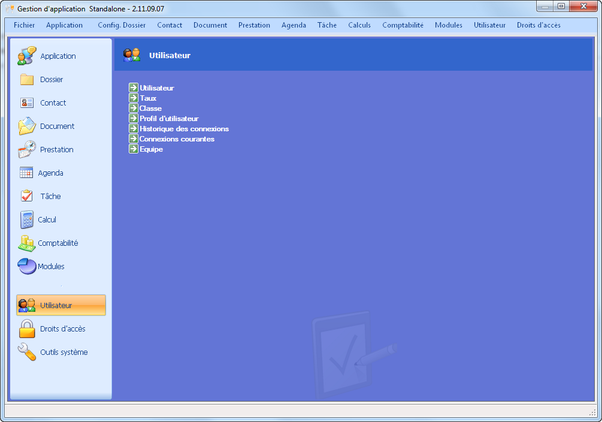Open the Calcul calculator icon
This screenshot has height=422, width=602.
tap(27, 219)
